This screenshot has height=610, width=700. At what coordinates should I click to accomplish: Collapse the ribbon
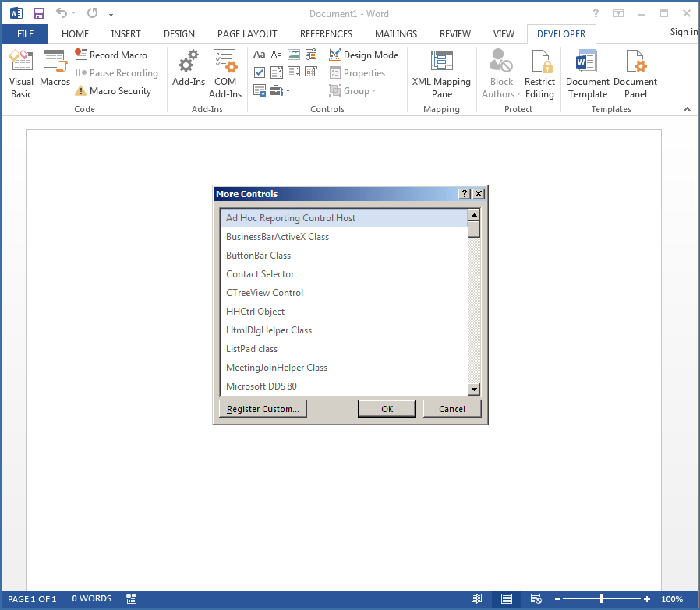click(687, 109)
